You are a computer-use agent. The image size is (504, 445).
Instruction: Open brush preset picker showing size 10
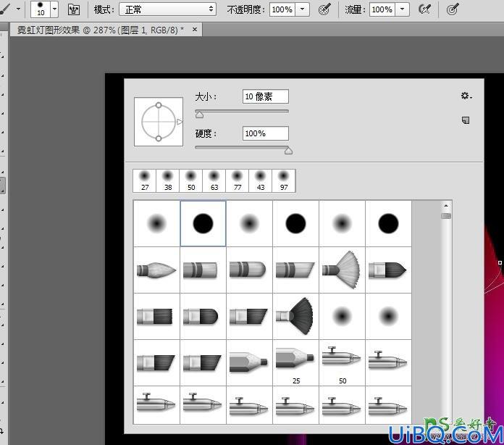pos(44,9)
